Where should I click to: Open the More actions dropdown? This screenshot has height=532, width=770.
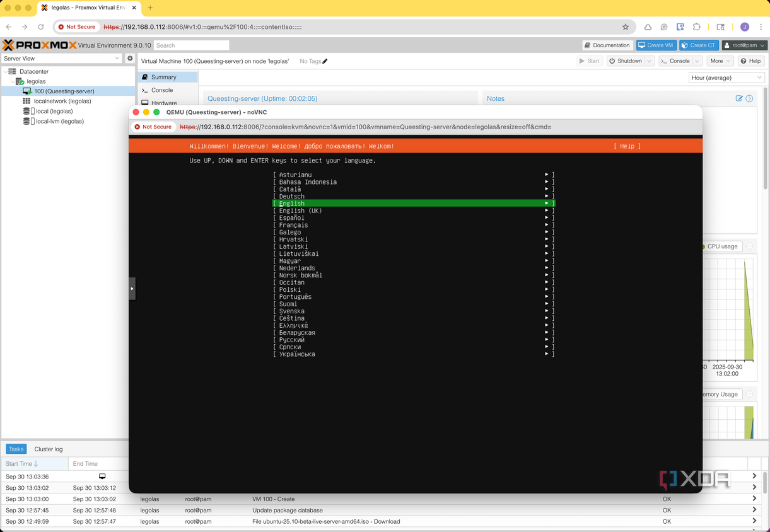pyautogui.click(x=720, y=61)
